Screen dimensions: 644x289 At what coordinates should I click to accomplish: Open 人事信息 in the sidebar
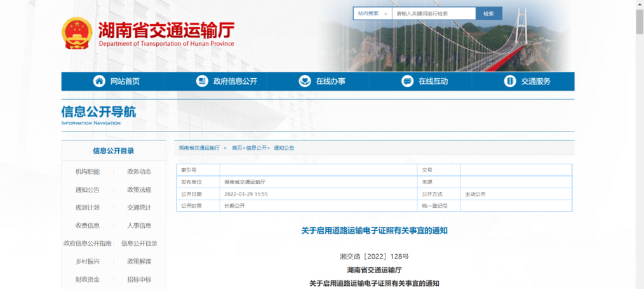tap(139, 225)
